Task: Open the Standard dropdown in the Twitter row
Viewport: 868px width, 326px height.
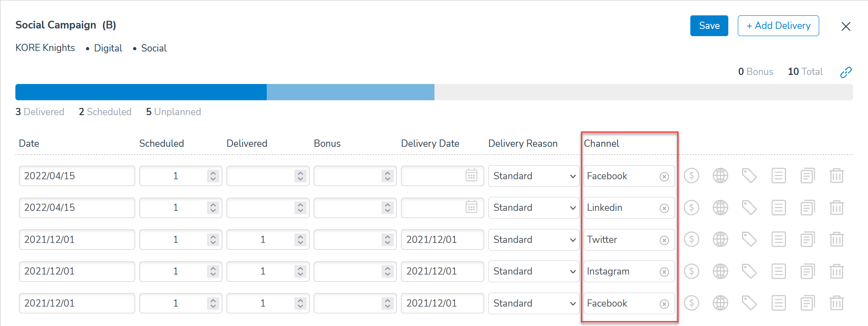Action: click(x=533, y=240)
